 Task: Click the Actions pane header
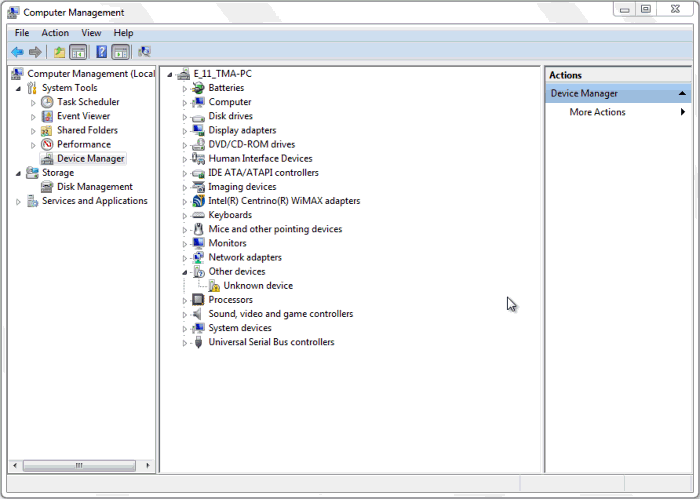(x=618, y=75)
